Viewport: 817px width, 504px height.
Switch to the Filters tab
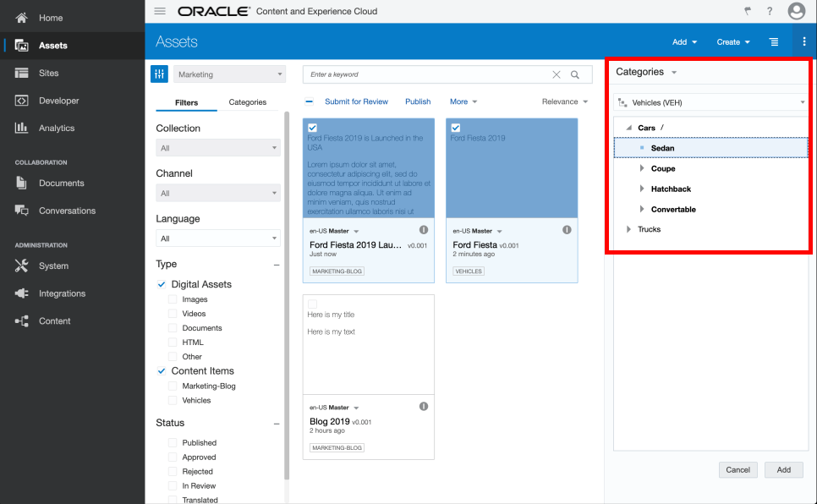(187, 102)
